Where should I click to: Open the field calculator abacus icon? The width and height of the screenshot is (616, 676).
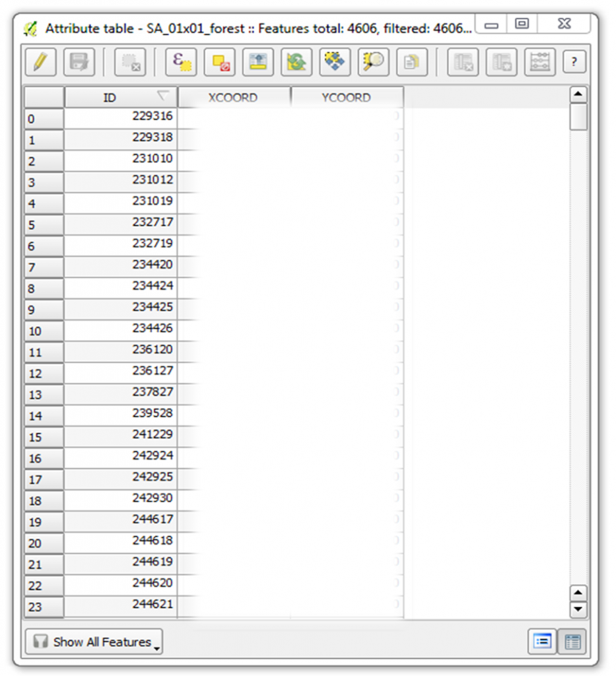tap(539, 62)
